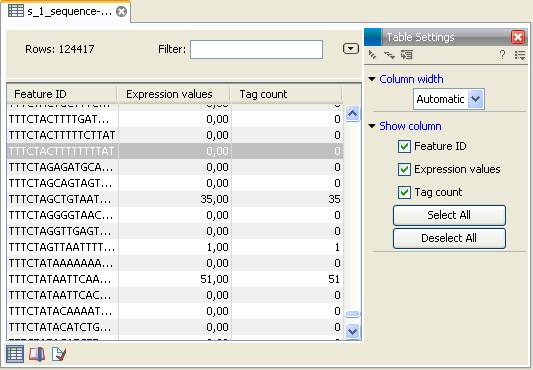
Task: Close the s_1_sequence tab
Action: [x=121, y=12]
